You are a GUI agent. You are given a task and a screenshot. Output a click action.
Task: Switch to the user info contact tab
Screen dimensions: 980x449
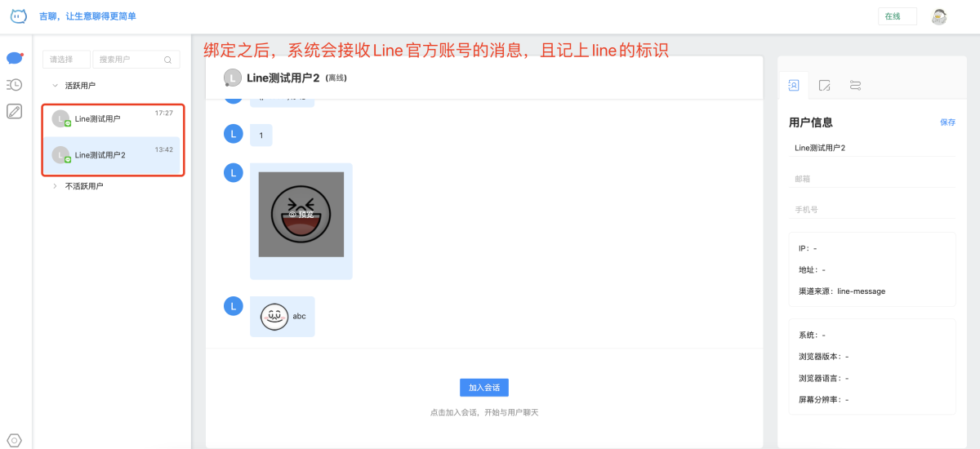pyautogui.click(x=793, y=85)
